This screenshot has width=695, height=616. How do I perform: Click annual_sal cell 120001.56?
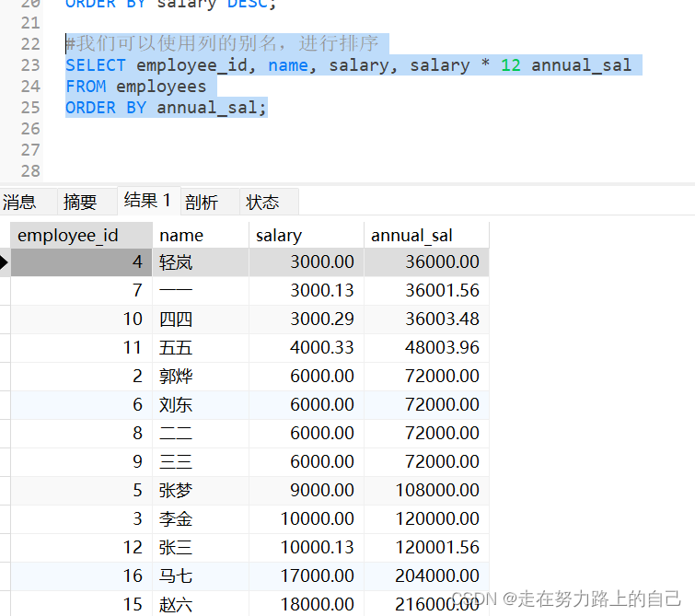pyautogui.click(x=426, y=547)
